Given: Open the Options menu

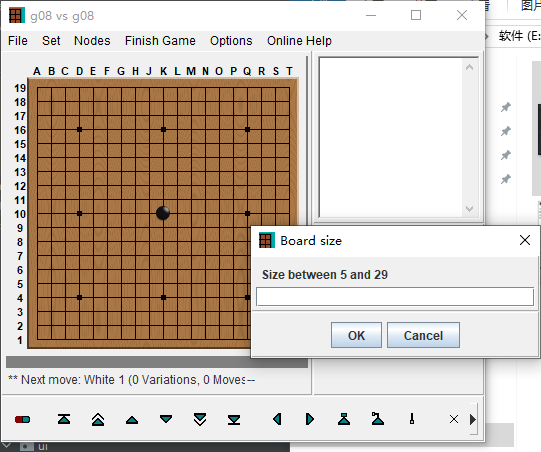Looking at the screenshot, I should click(x=231, y=41).
